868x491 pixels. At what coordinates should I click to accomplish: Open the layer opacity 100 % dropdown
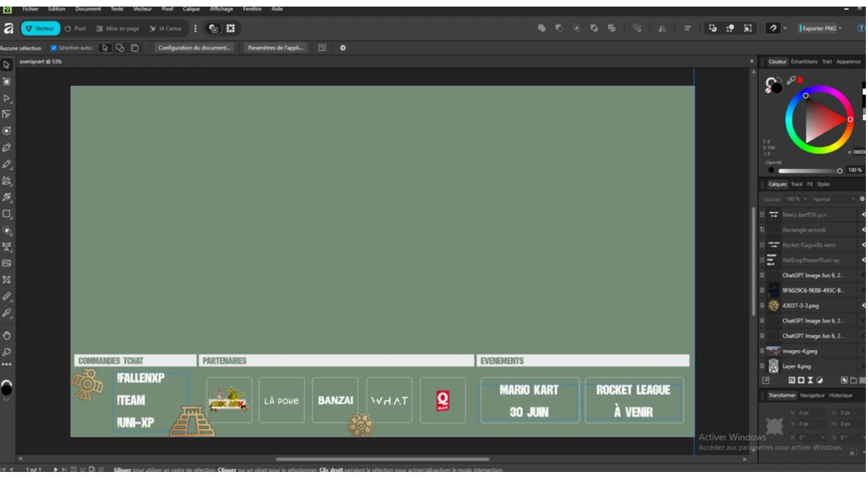[795, 199]
